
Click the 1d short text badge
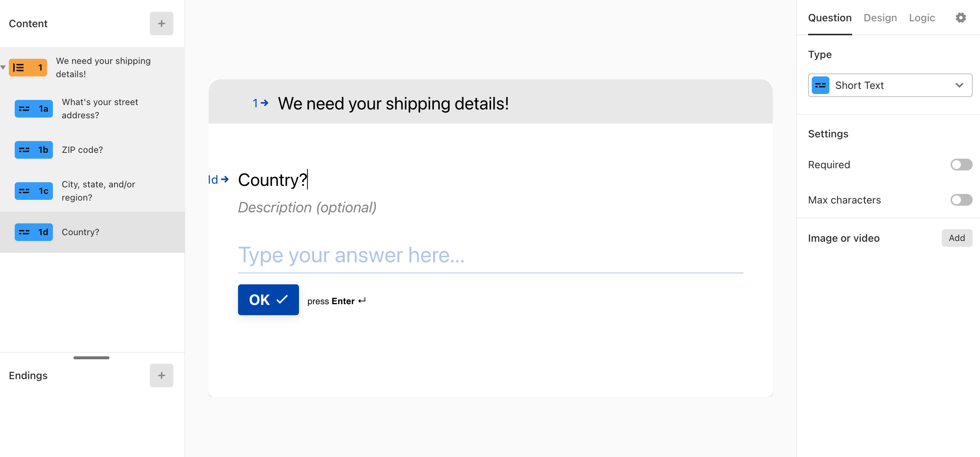tap(33, 232)
